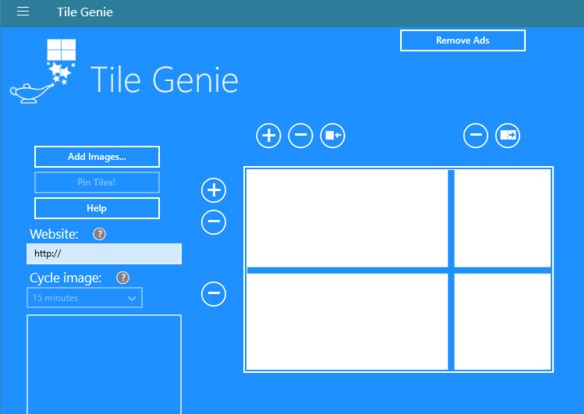Click the empty image list box
This screenshot has width=584, height=414.
104,364
